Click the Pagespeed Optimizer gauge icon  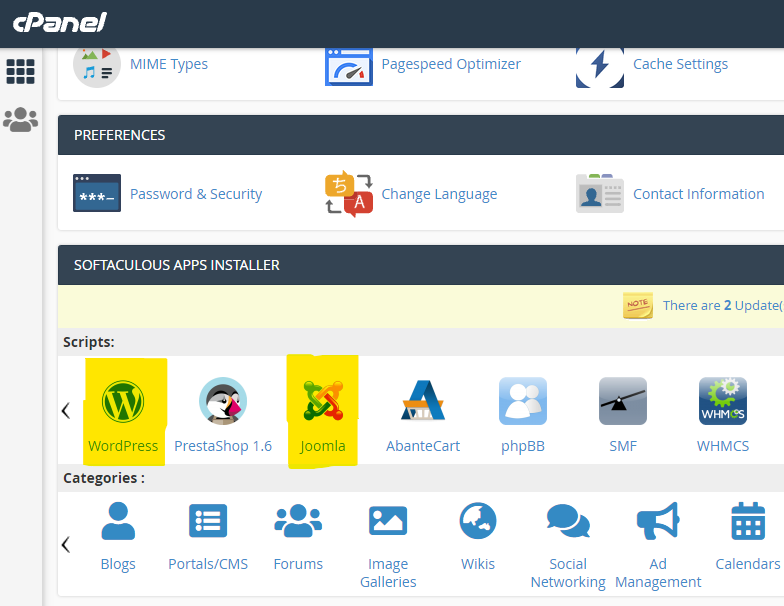(349, 67)
